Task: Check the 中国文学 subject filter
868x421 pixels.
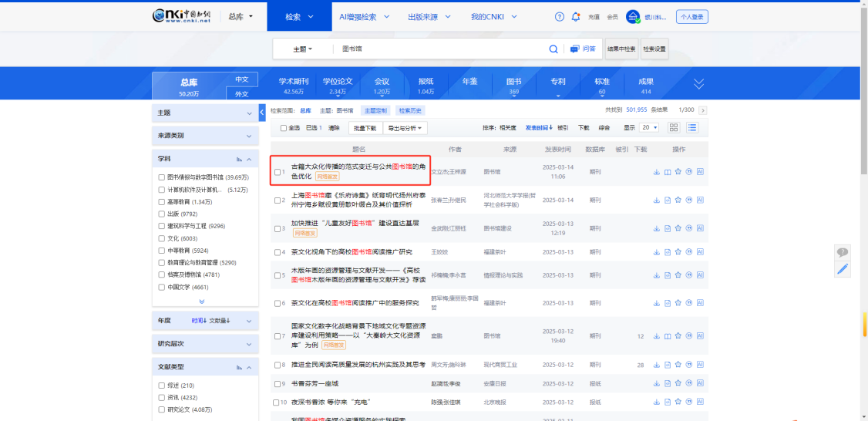Action: [x=162, y=287]
